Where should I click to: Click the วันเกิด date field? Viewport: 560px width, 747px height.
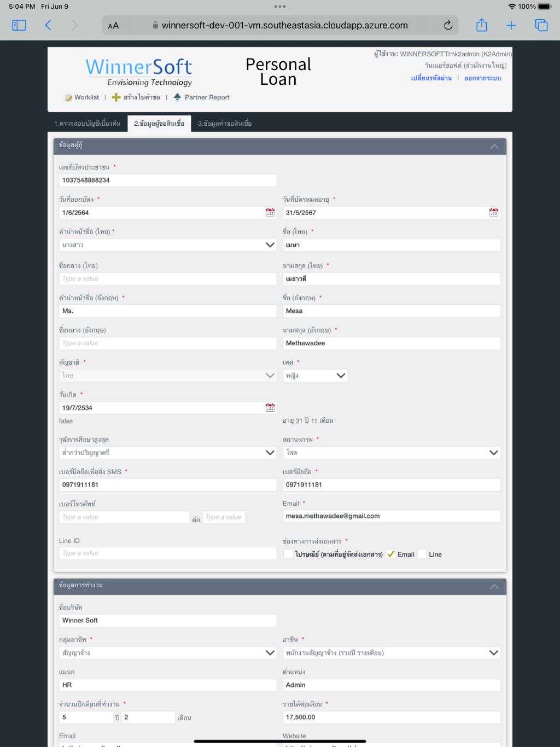(x=162, y=408)
